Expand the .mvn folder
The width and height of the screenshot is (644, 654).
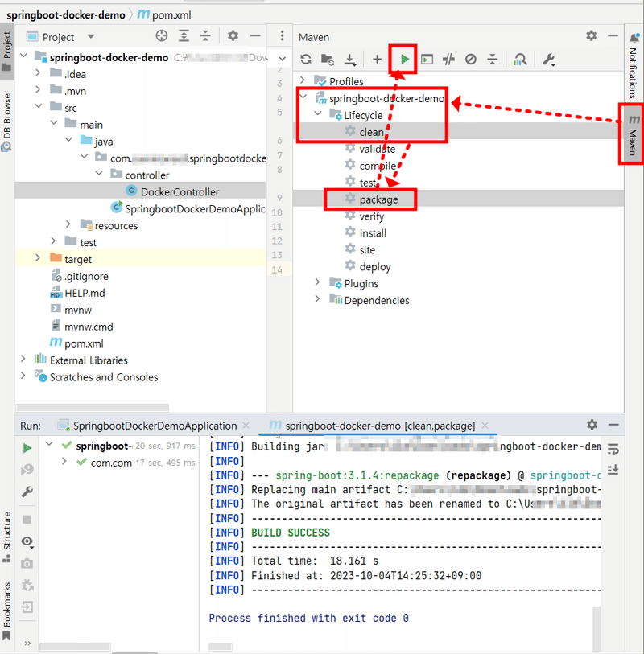pyautogui.click(x=38, y=89)
